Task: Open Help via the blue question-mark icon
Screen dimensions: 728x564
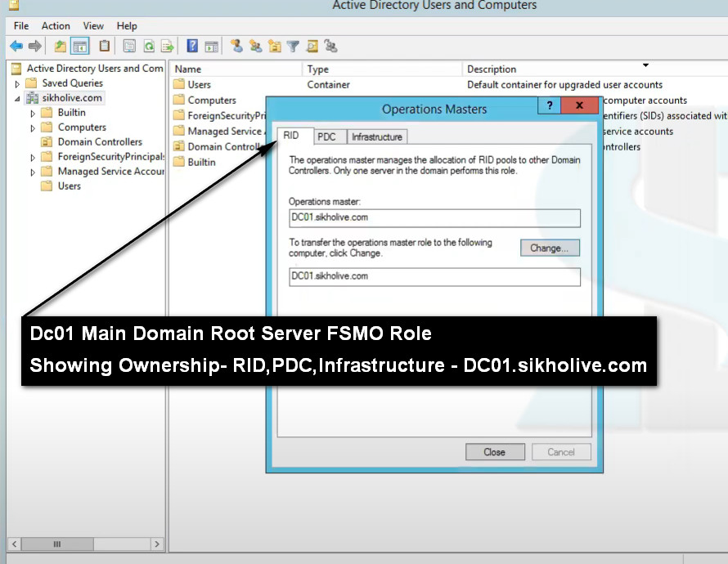Action: click(192, 47)
